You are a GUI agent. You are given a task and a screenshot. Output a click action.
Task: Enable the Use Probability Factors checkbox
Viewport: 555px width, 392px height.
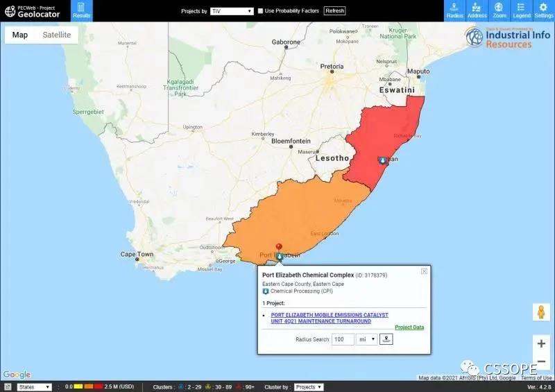click(260, 11)
